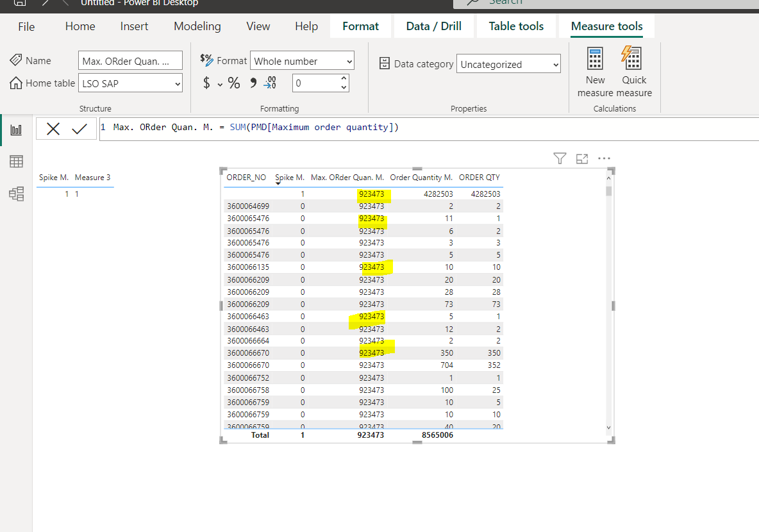Click the decimal places icon
This screenshot has height=532, width=759.
(x=270, y=83)
